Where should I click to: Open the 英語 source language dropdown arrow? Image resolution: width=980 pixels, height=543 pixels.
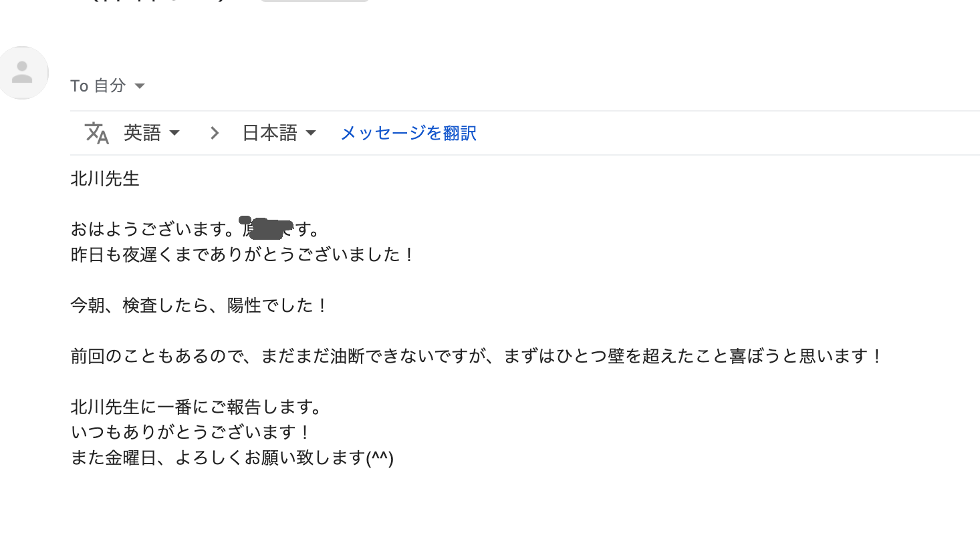click(174, 133)
